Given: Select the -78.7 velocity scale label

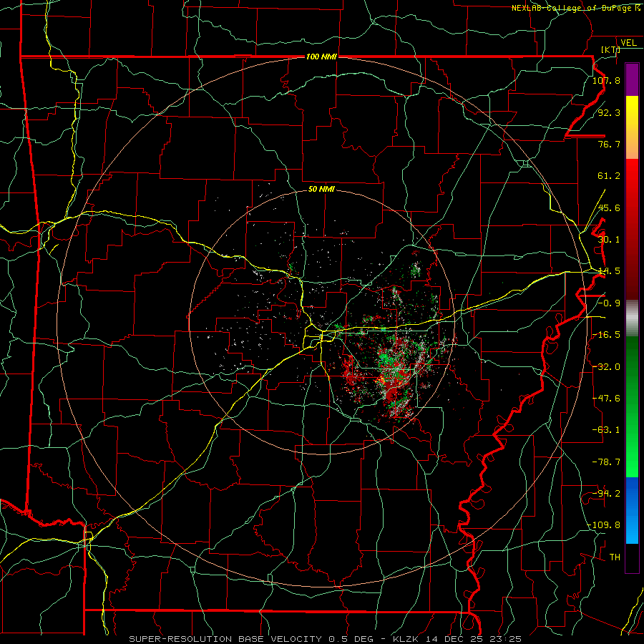Looking at the screenshot, I should click(x=606, y=462).
